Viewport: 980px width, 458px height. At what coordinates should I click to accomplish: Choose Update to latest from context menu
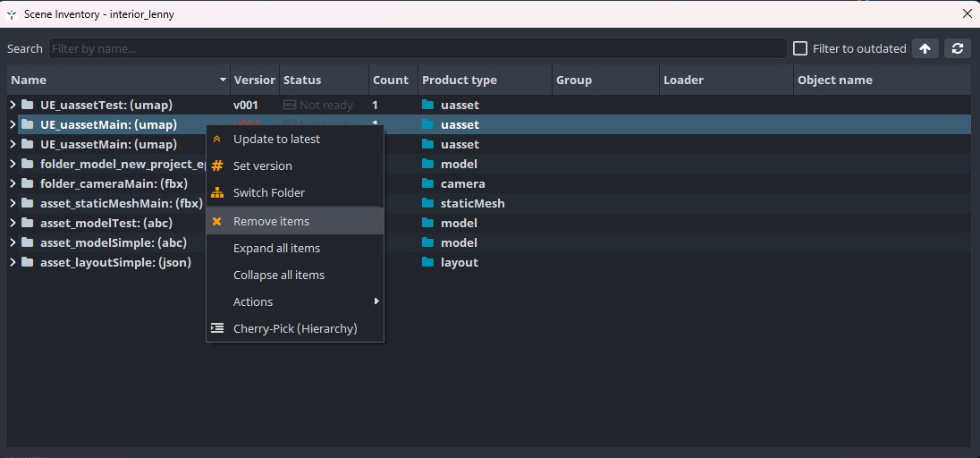click(x=295, y=139)
